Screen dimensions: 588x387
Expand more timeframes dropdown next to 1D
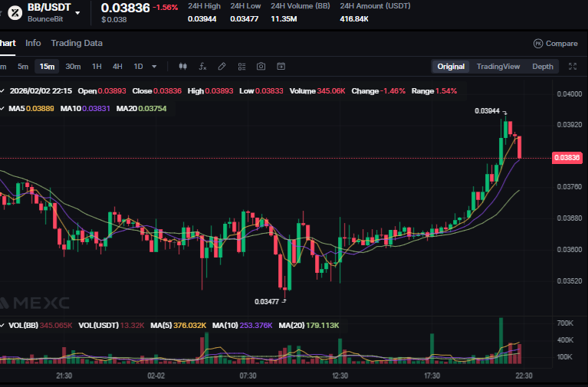click(154, 67)
